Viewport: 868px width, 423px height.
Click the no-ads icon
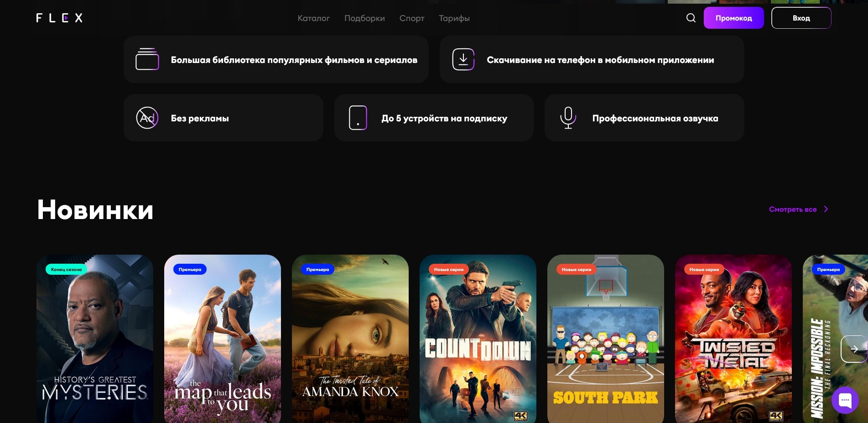pyautogui.click(x=147, y=118)
